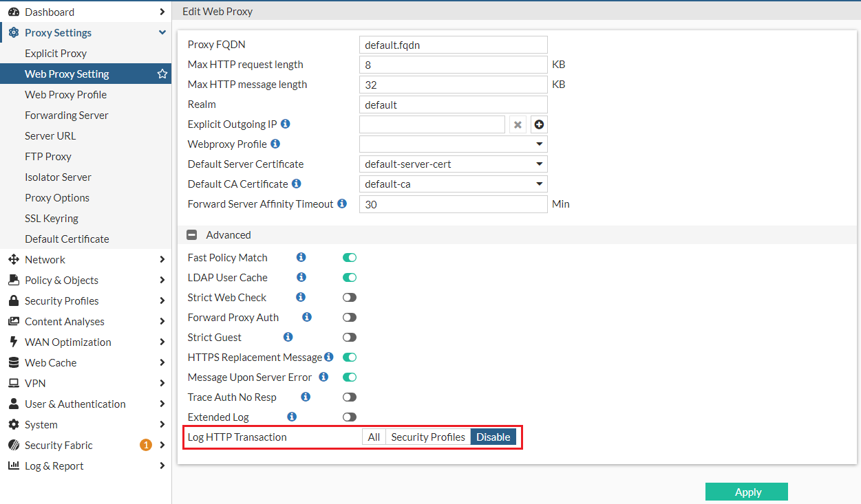Click info icon beside Forward Server Affinity Timeout

pyautogui.click(x=342, y=204)
